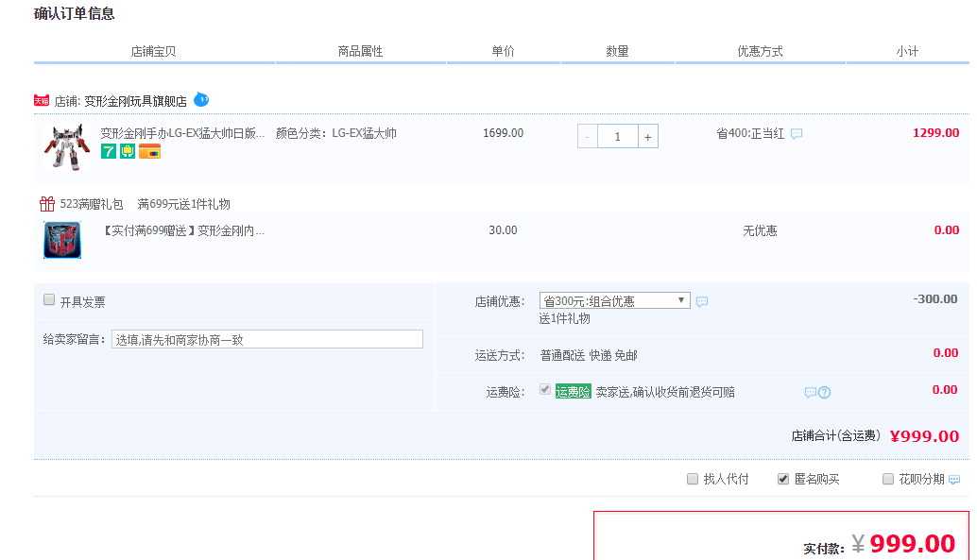Viewport: 977px width, 560px height.
Task: Open store link 变形金刚玩具旗舰店
Action: click(135, 101)
